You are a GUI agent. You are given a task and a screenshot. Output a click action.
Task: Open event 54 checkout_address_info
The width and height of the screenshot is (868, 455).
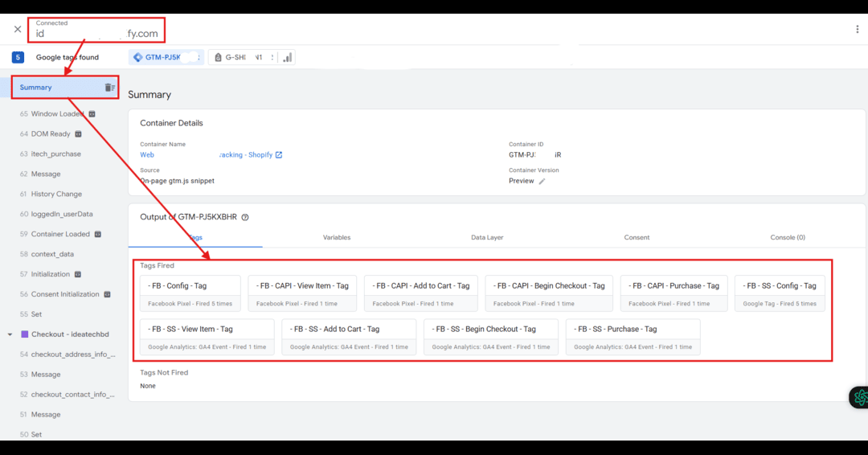click(x=68, y=355)
